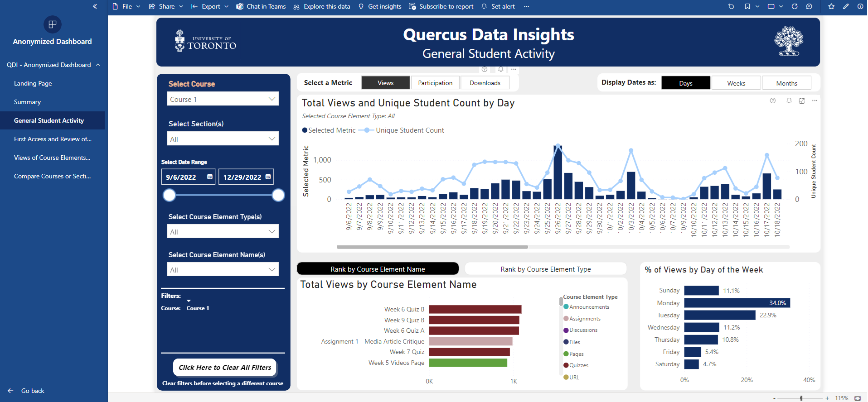Click the Favorite star icon
Screen dimensions: 868x402
click(x=831, y=6)
